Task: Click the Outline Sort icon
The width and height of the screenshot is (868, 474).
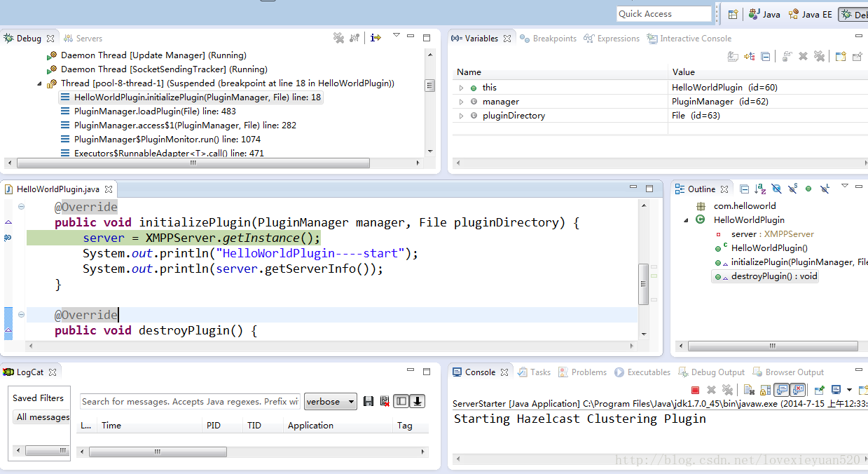Action: pyautogui.click(x=760, y=189)
